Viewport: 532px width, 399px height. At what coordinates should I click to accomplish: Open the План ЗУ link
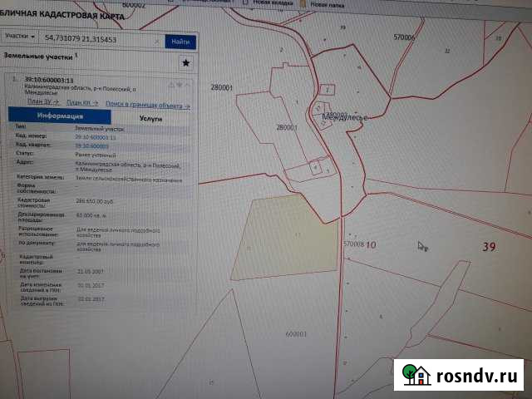pos(43,101)
